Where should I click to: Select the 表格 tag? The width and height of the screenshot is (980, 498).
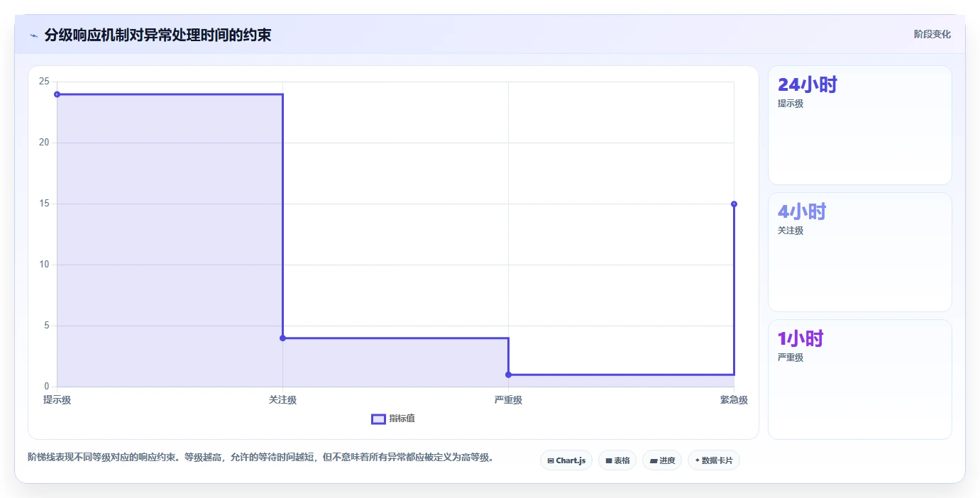(617, 460)
